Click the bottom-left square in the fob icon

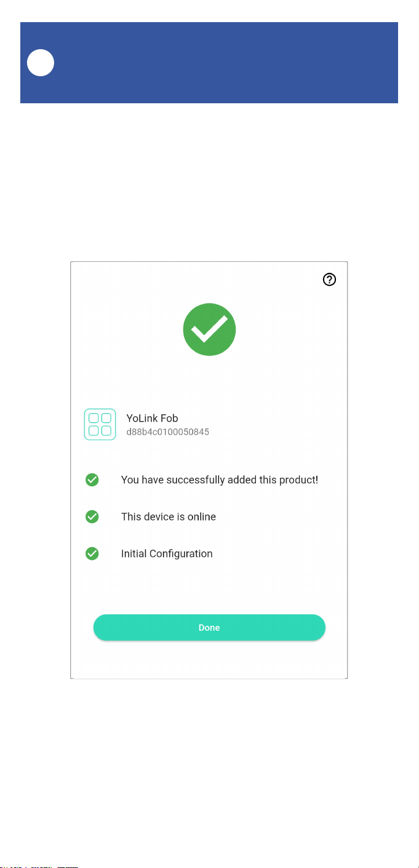click(x=94, y=430)
